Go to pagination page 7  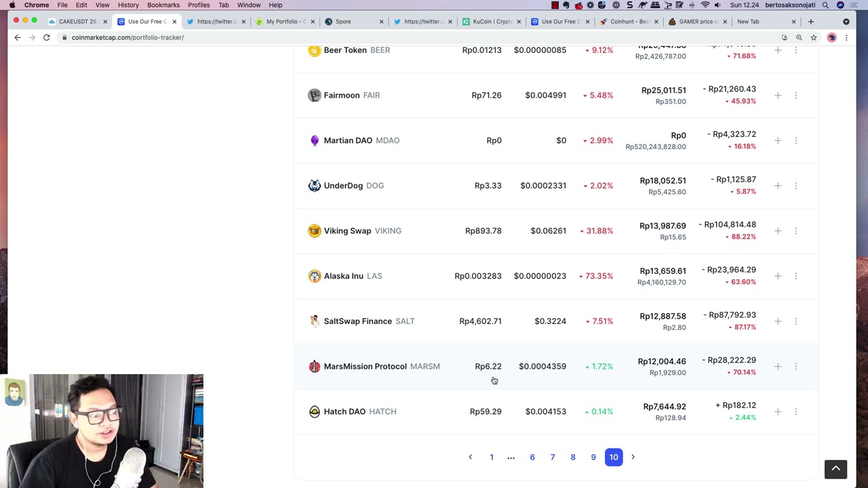click(553, 457)
